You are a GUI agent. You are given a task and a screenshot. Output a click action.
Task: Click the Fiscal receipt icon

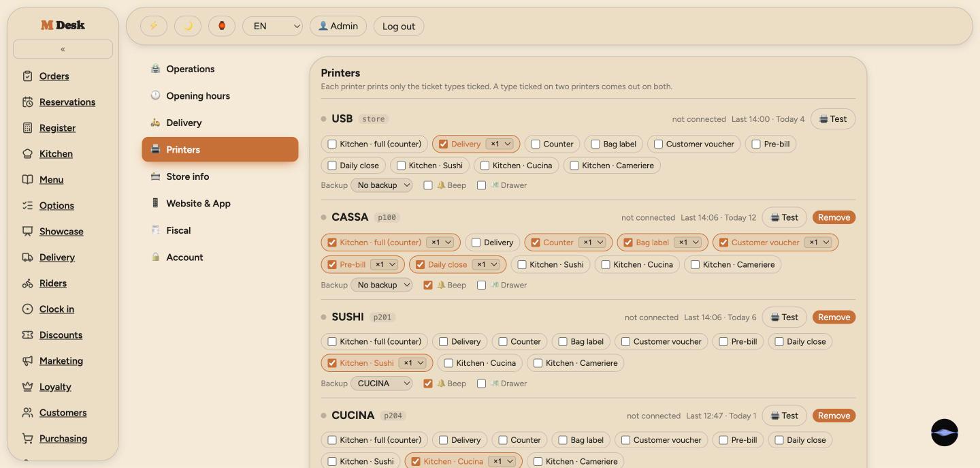point(155,230)
